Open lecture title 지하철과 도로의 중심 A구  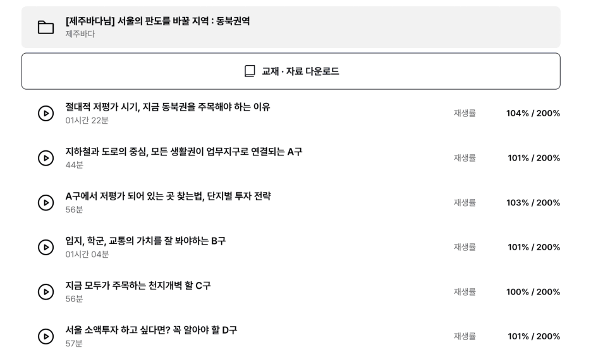tap(183, 152)
